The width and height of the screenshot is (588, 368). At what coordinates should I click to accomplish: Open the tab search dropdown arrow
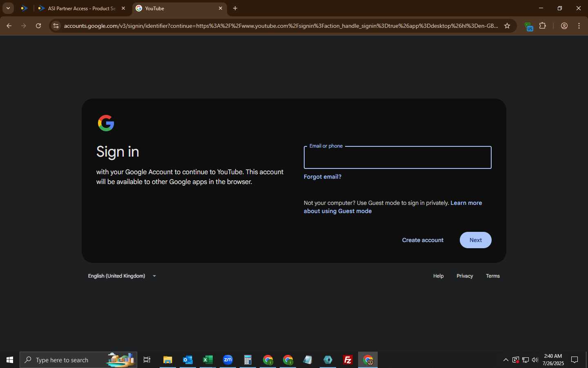pos(8,8)
